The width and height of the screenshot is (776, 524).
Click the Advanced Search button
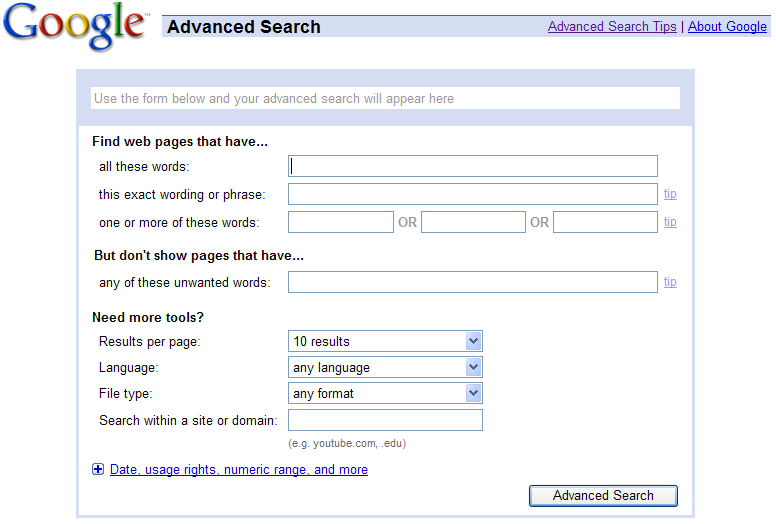pos(603,496)
